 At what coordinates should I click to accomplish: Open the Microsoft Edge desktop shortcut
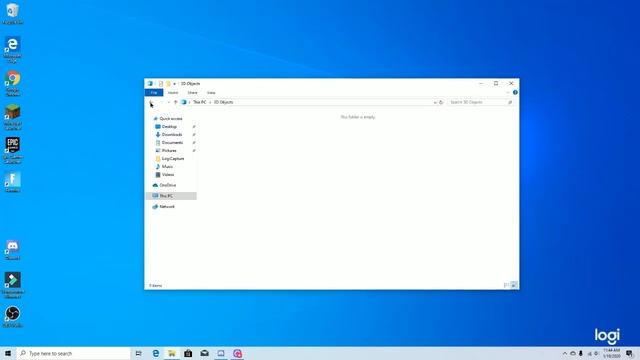(12, 49)
